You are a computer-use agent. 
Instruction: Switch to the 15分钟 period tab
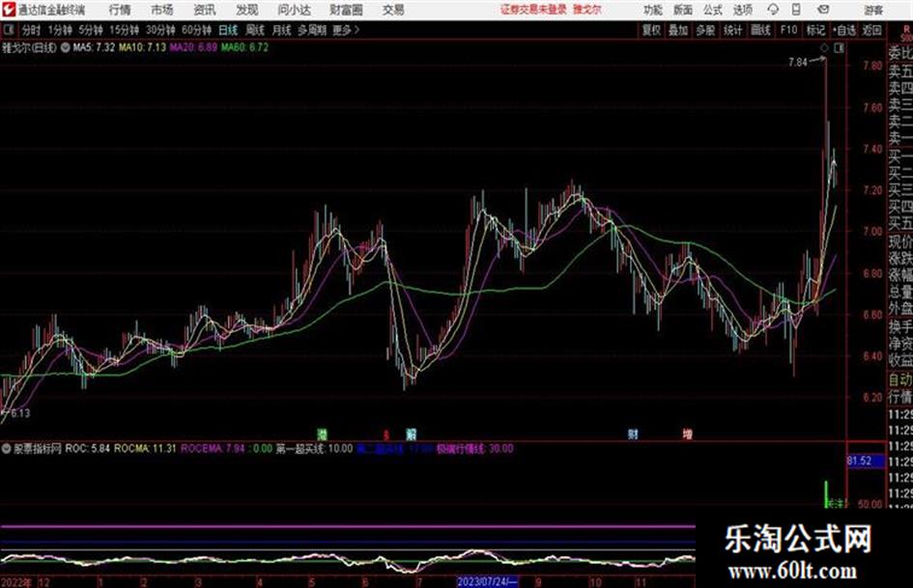click(124, 30)
